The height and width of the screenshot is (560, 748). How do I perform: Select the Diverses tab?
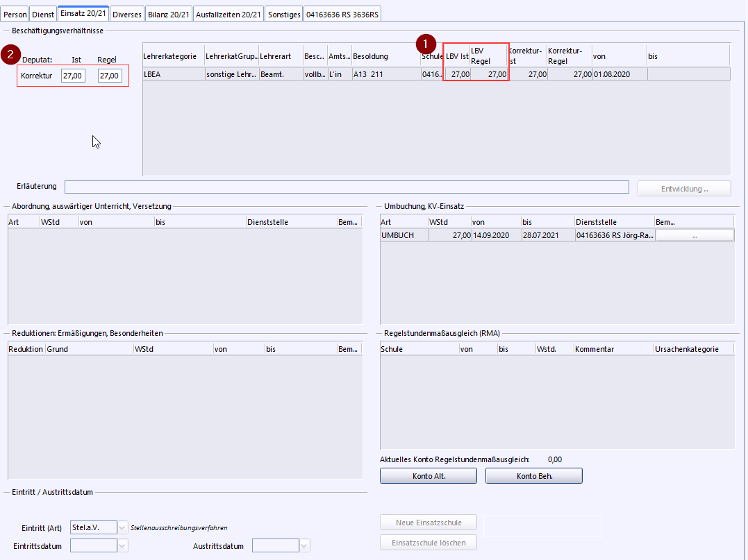point(127,14)
